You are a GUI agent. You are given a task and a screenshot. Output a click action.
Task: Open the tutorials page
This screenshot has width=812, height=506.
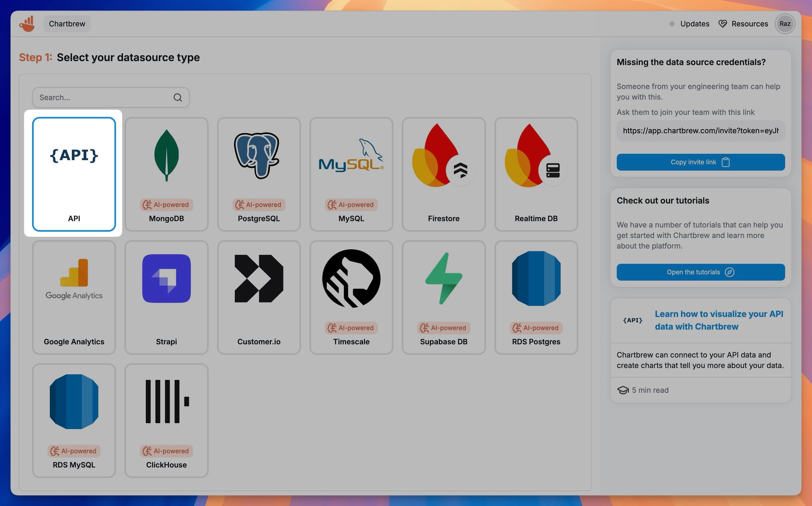(x=700, y=272)
